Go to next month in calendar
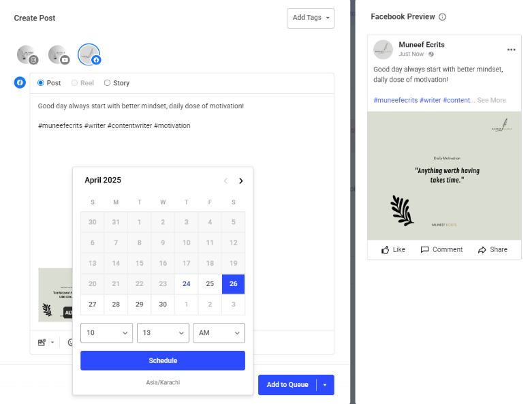532x404 pixels. 241,181
